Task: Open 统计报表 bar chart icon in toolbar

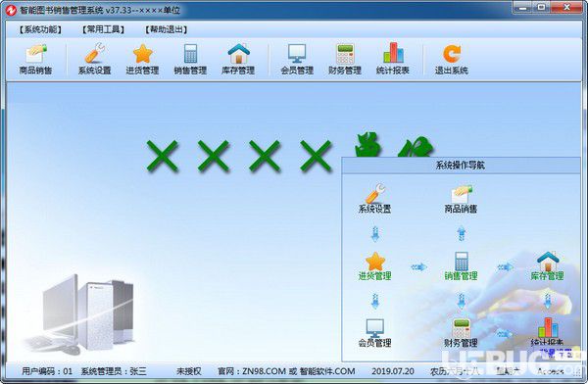Action: click(x=393, y=59)
